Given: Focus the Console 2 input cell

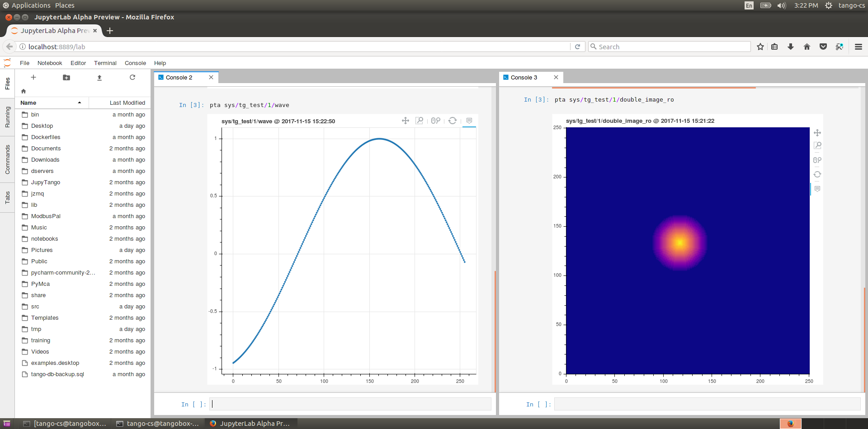Looking at the screenshot, I should coord(350,404).
